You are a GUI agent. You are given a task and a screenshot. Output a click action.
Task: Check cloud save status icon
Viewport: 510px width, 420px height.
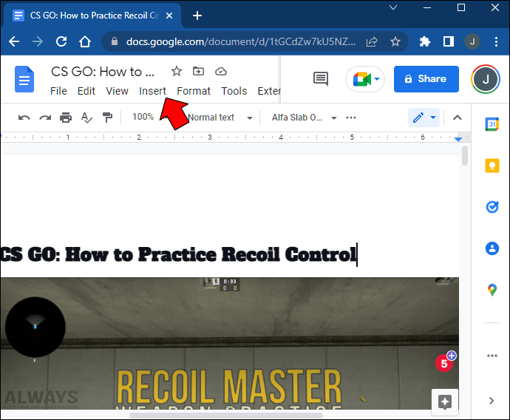click(221, 71)
